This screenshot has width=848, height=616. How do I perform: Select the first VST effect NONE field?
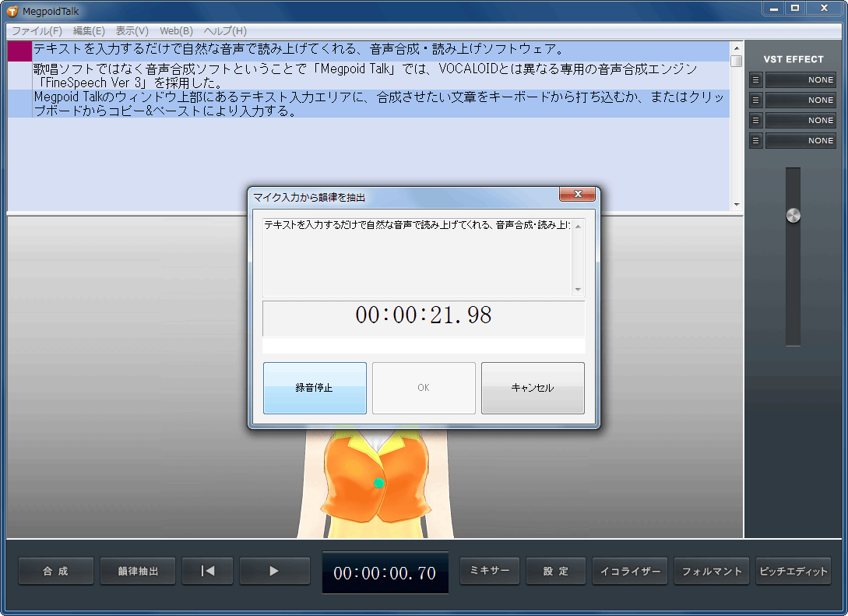(800, 80)
